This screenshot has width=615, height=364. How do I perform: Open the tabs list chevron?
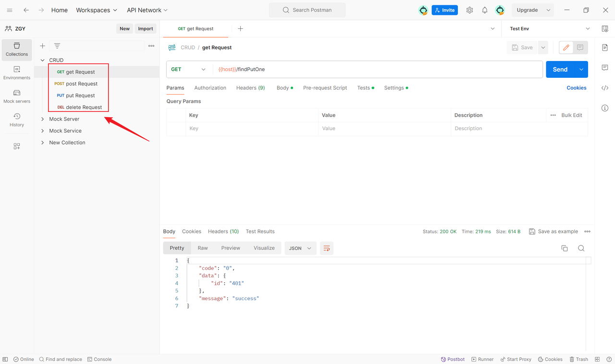pos(492,29)
